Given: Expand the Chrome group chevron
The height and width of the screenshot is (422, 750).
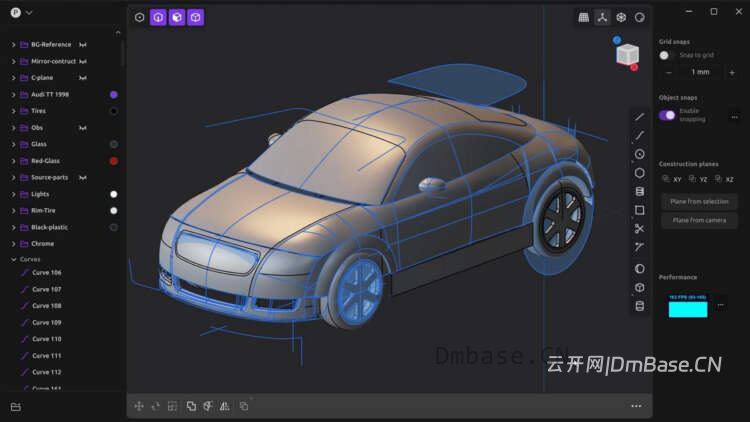Looking at the screenshot, I should click(13, 244).
